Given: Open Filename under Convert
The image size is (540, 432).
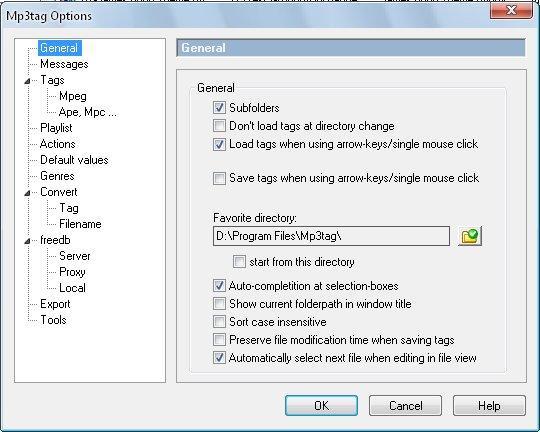Looking at the screenshot, I should [x=80, y=224].
